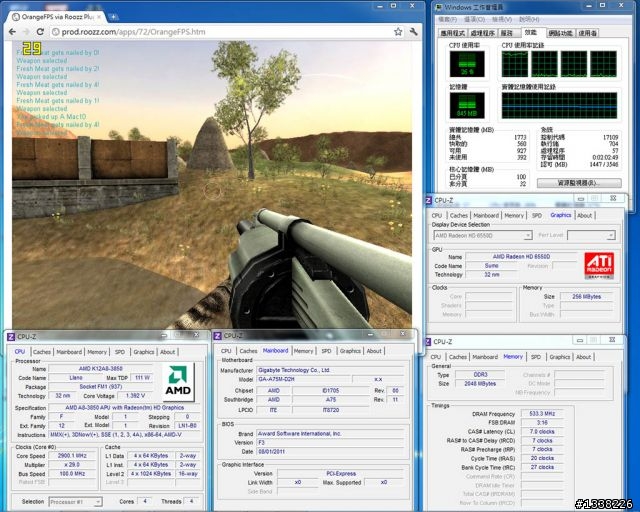Click the GPU memory size "256 MBytes"

point(587,297)
